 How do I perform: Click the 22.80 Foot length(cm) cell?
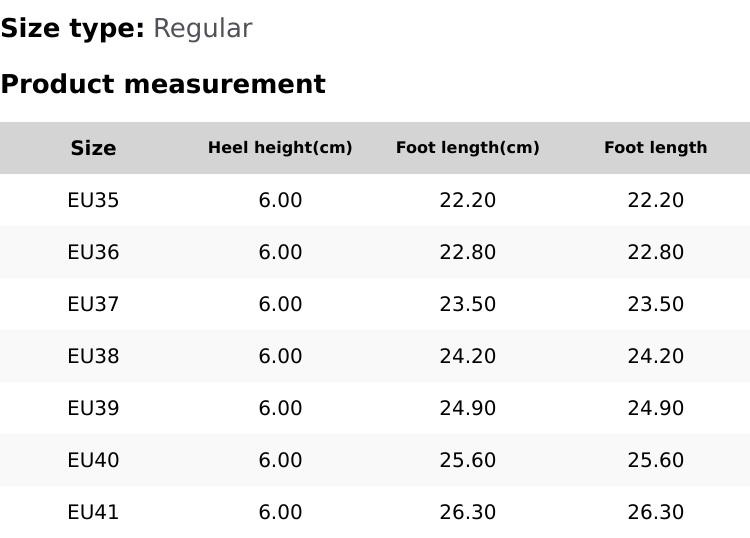468,252
